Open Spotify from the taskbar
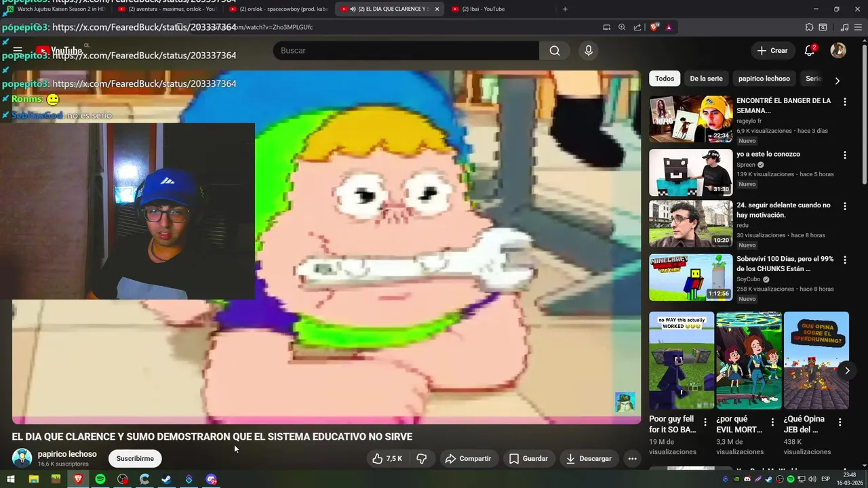Viewport: 868px width, 488px height. pyautogui.click(x=100, y=479)
